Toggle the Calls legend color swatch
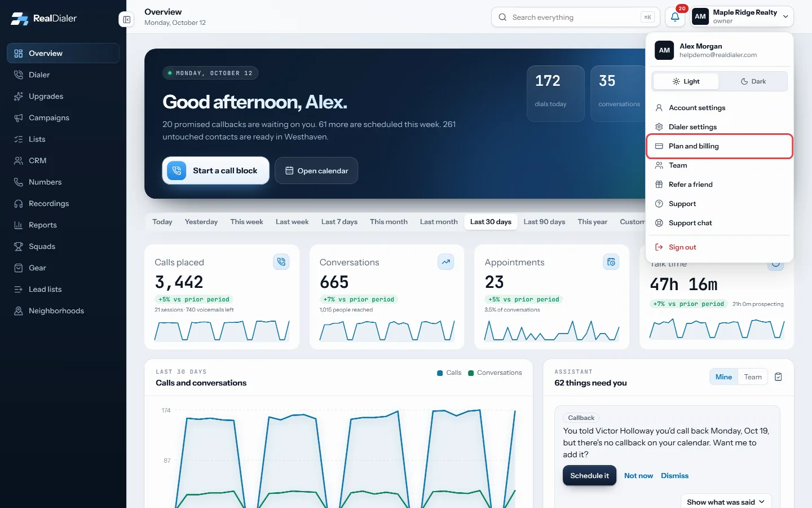812x508 pixels. point(440,373)
